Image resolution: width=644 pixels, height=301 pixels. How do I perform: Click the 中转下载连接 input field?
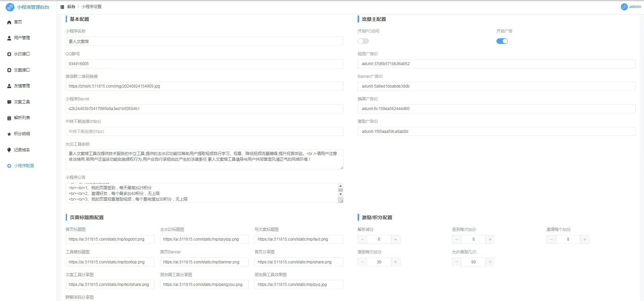[x=204, y=132]
